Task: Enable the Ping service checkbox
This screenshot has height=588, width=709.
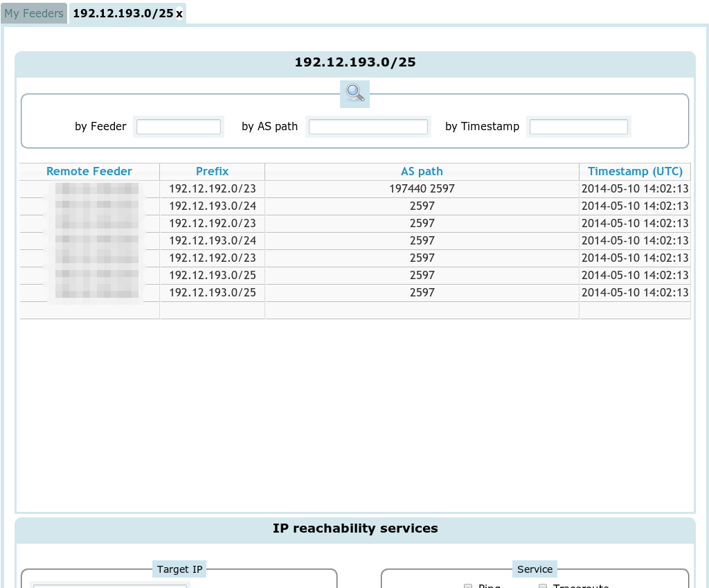Action: (469, 586)
